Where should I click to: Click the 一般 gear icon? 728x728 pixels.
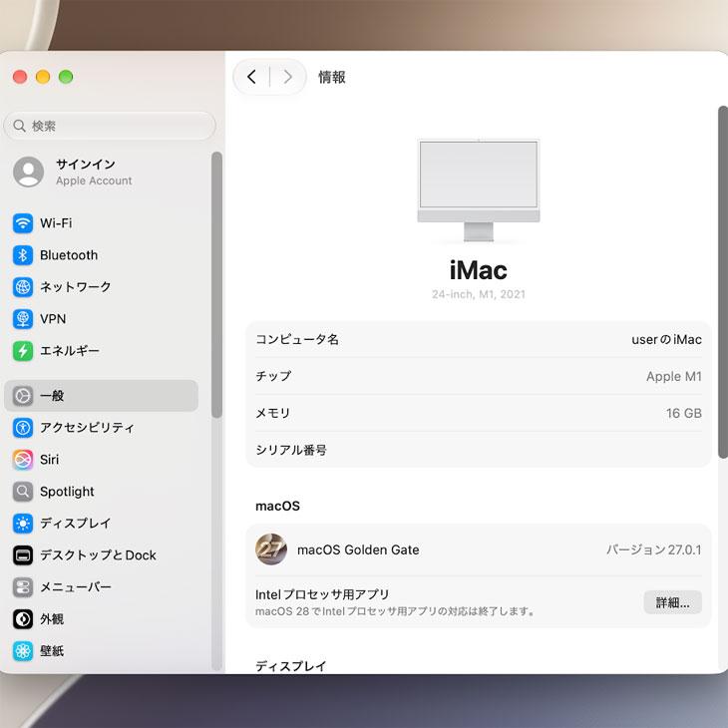pyautogui.click(x=23, y=396)
